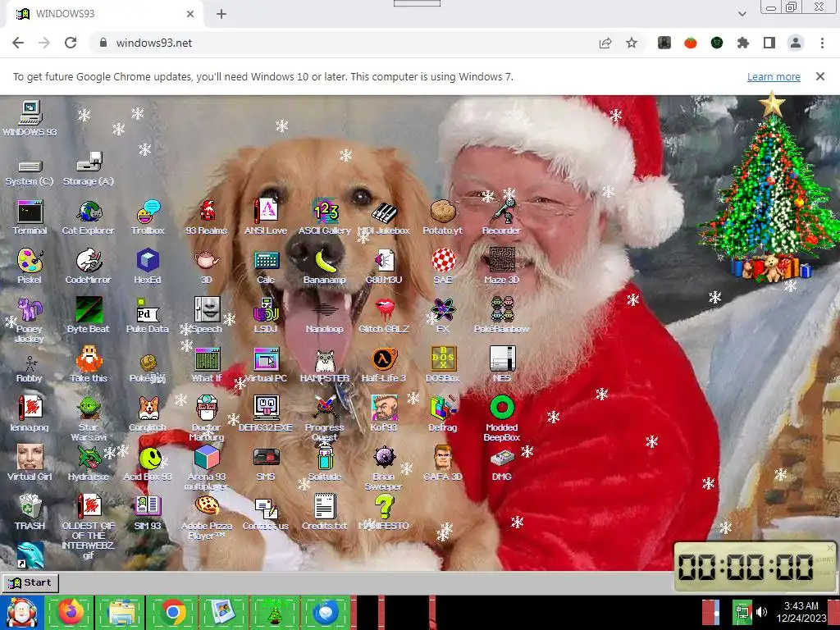Image resolution: width=840 pixels, height=630 pixels.
Task: Launch Virtual PC icon
Action: click(266, 364)
